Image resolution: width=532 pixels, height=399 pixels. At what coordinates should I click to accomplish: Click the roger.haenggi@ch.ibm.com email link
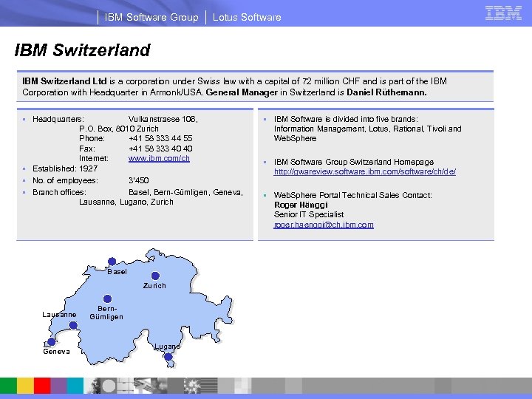coord(324,225)
